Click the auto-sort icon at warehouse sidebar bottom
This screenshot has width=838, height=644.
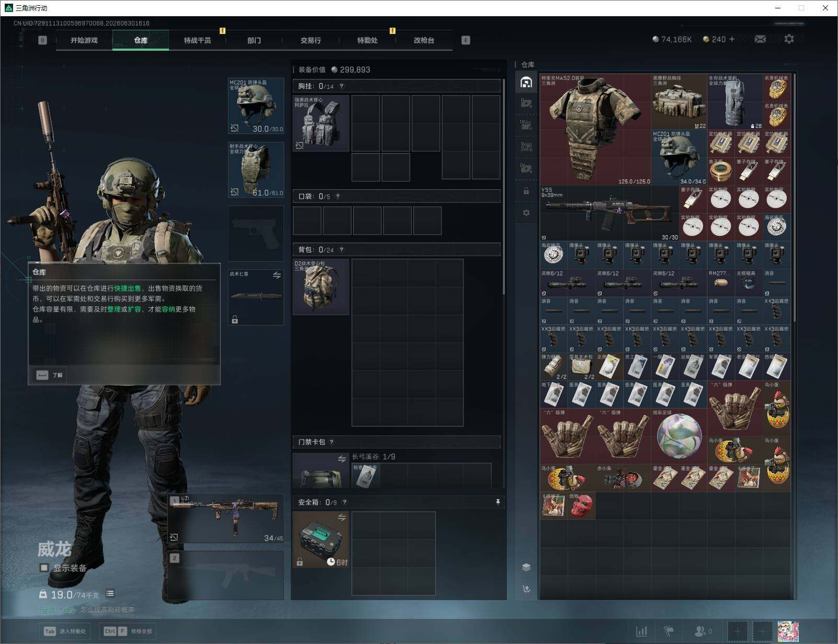526,589
